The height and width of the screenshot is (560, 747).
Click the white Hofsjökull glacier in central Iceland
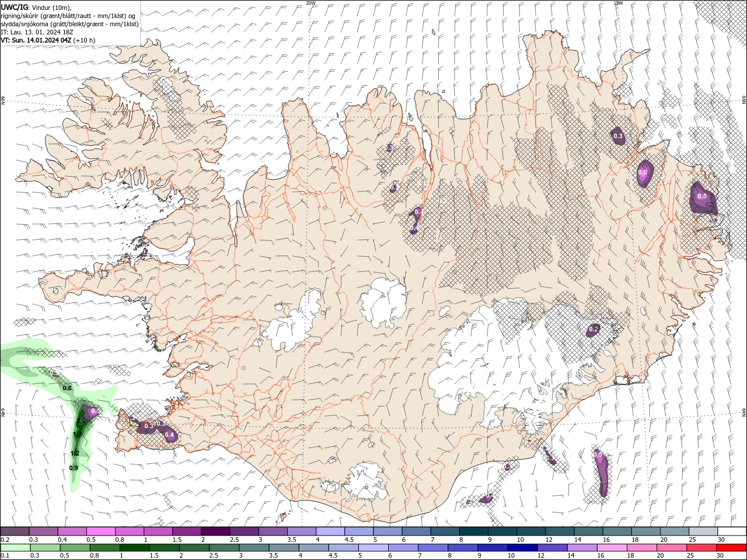tap(383, 303)
